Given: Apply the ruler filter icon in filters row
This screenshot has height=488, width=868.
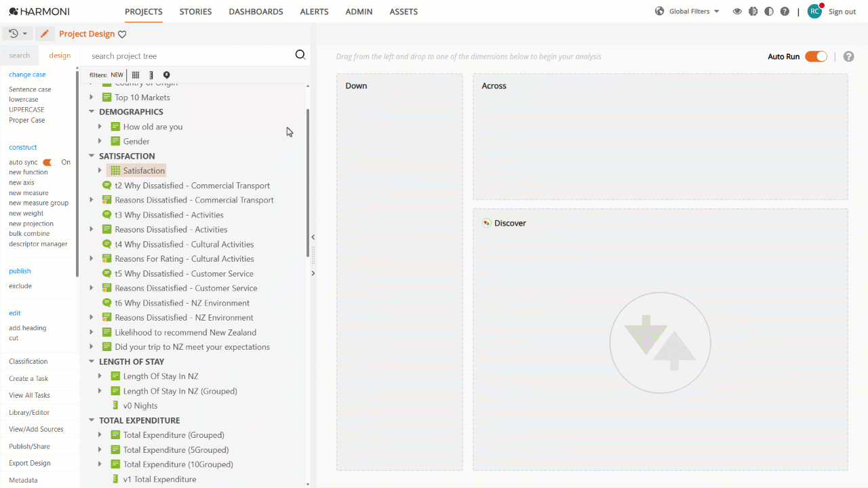Looking at the screenshot, I should click(151, 75).
